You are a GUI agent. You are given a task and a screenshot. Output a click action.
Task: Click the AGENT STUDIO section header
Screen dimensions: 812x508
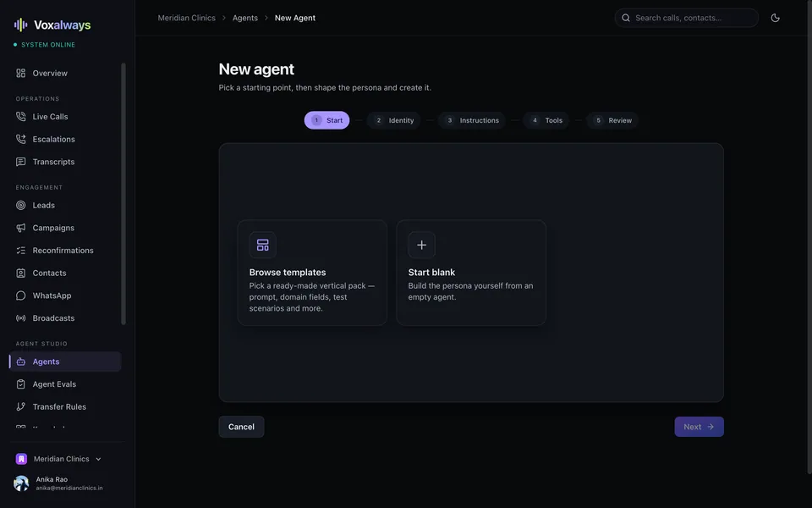tap(41, 344)
